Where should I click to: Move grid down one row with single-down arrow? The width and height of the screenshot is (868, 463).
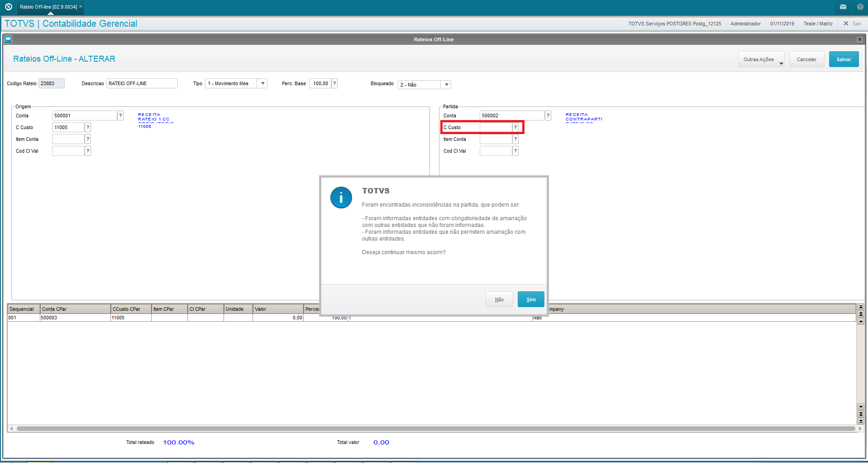click(861, 406)
